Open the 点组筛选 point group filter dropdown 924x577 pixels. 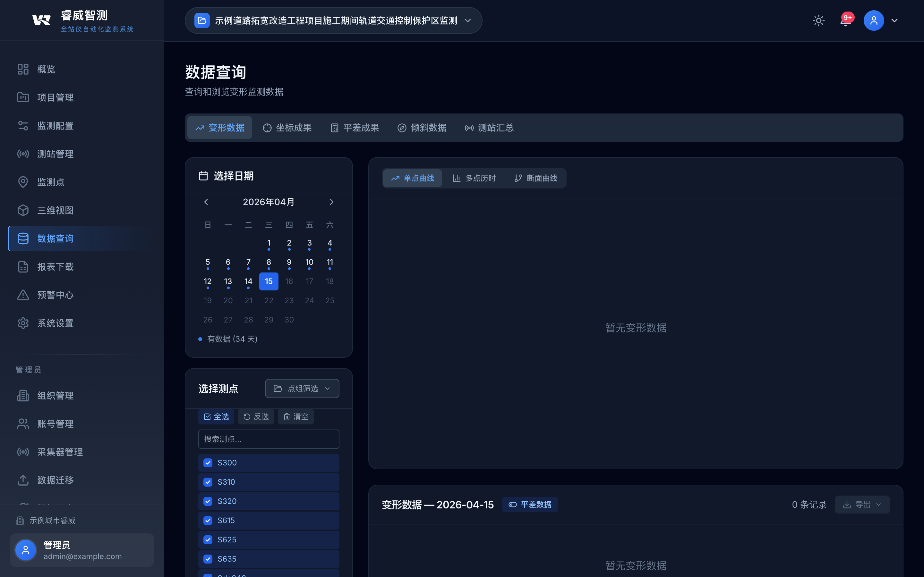(302, 388)
